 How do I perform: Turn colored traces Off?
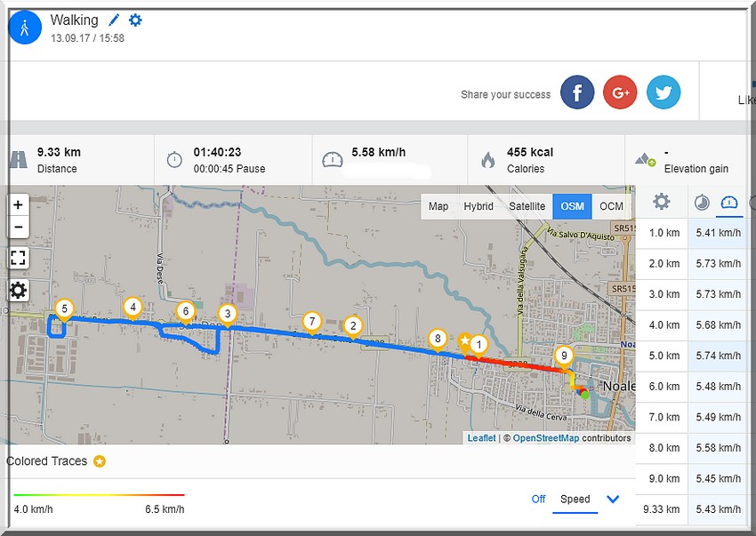[538, 499]
